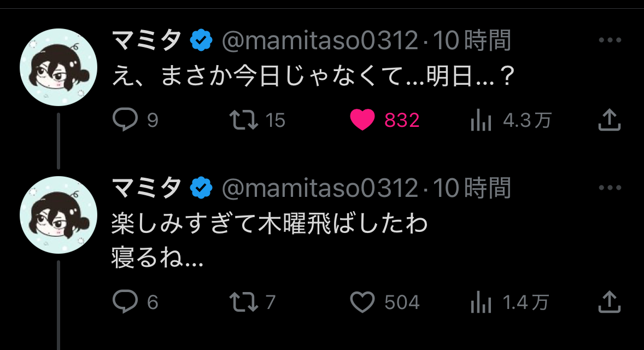Reply to the second tweet with 6 replies
Viewport: 644px width, 350px height.
pyautogui.click(x=125, y=302)
